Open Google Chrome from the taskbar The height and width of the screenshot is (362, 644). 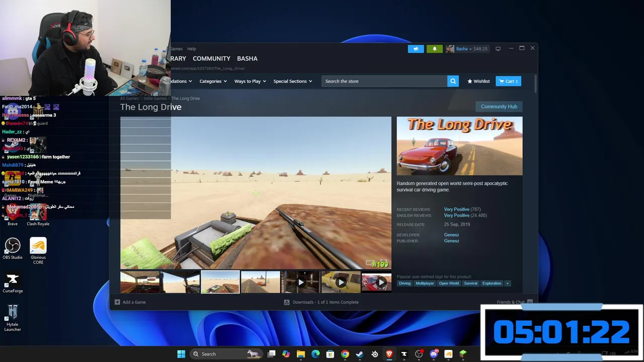(x=345, y=354)
